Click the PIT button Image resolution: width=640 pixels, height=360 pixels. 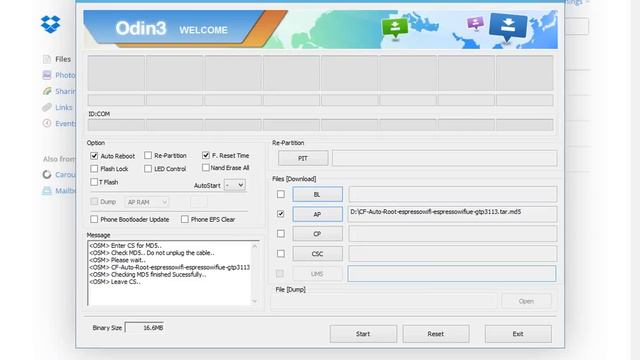click(303, 158)
